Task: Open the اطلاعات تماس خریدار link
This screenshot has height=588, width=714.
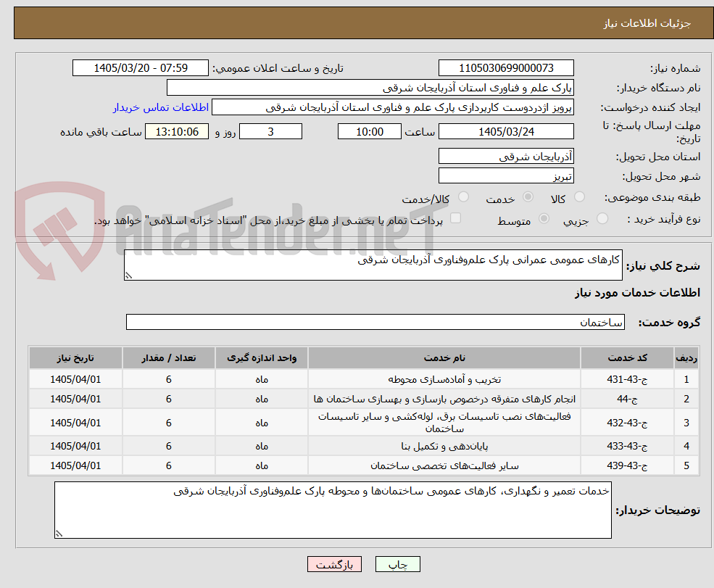Action: (x=161, y=107)
